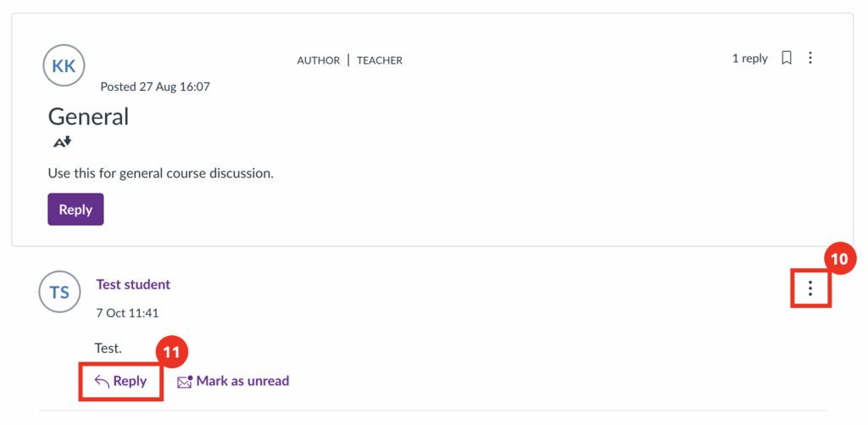Click the '7 Oct 11:41' reply timestamp
The image size is (868, 425).
tap(127, 313)
